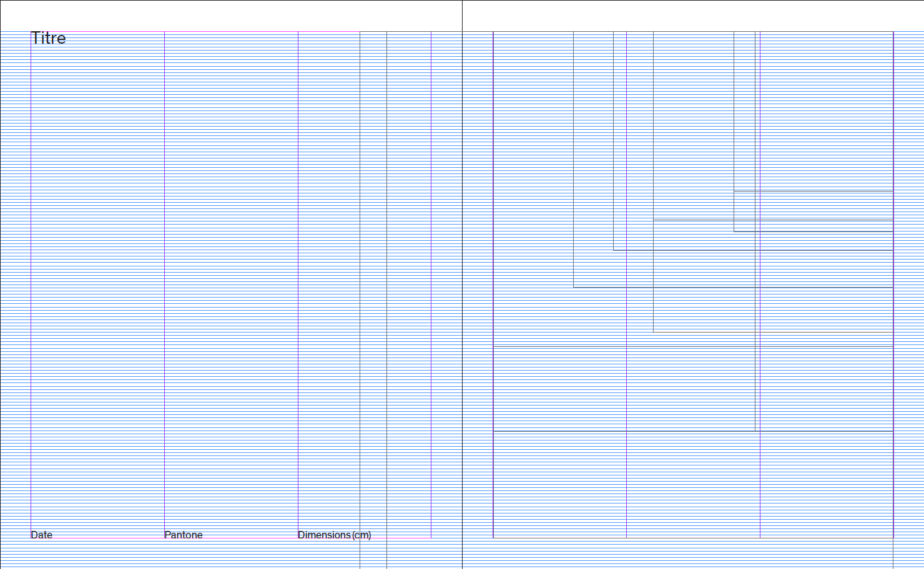The height and width of the screenshot is (569, 924).
Task: Click the black spine line between the two pages
Action: [462, 281]
